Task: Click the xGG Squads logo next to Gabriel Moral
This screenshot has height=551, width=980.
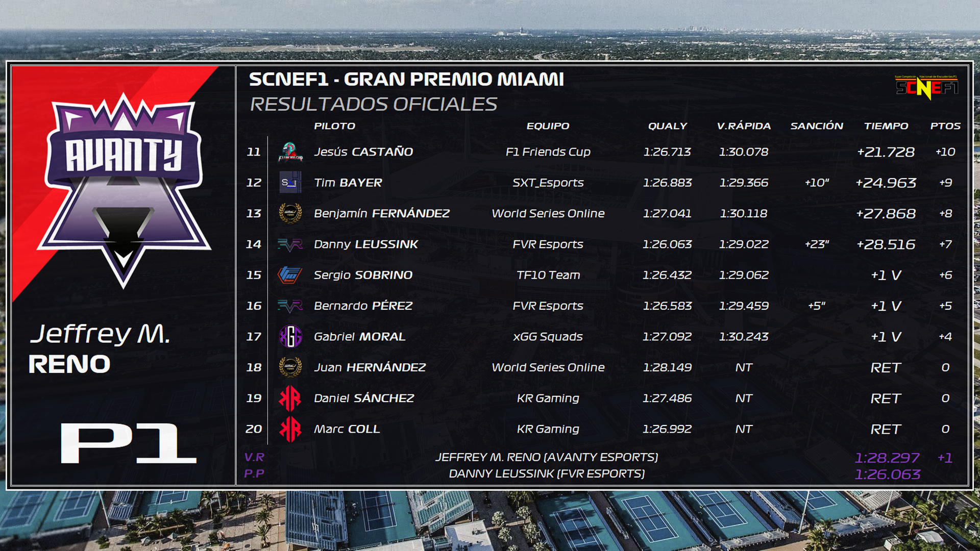Action: 290,336
